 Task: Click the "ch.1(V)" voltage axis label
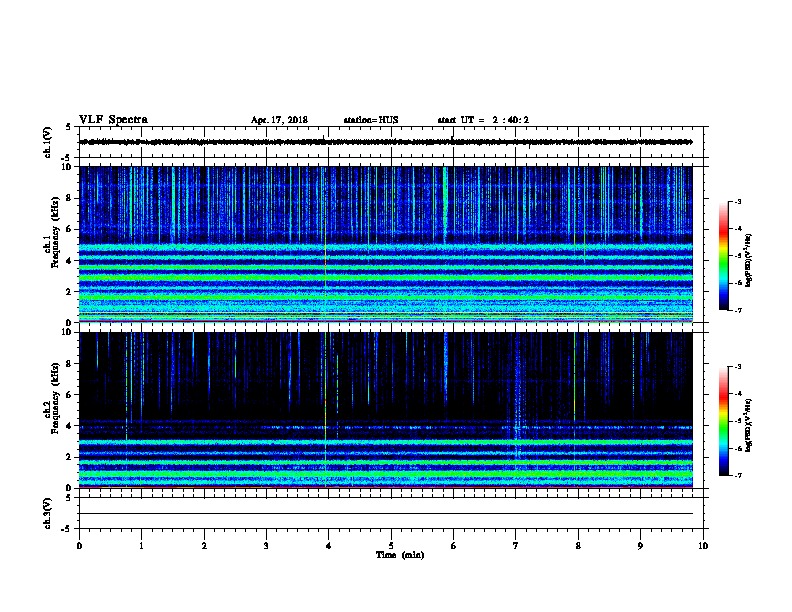tap(47, 142)
